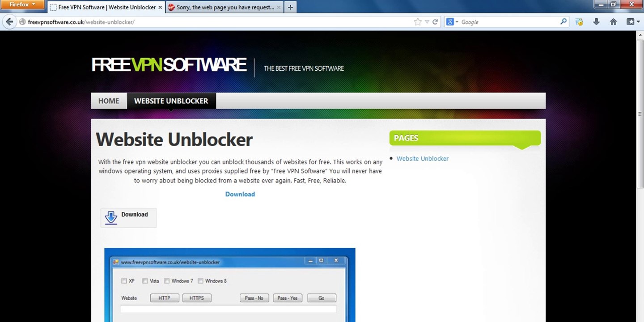Tick the Windows 8 checkbox in the preview
The image size is (644, 322).
pos(200,281)
